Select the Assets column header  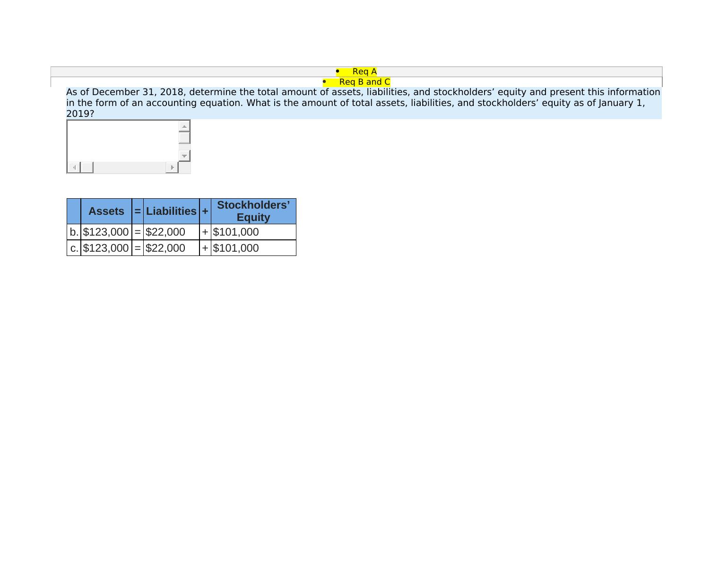(106, 211)
